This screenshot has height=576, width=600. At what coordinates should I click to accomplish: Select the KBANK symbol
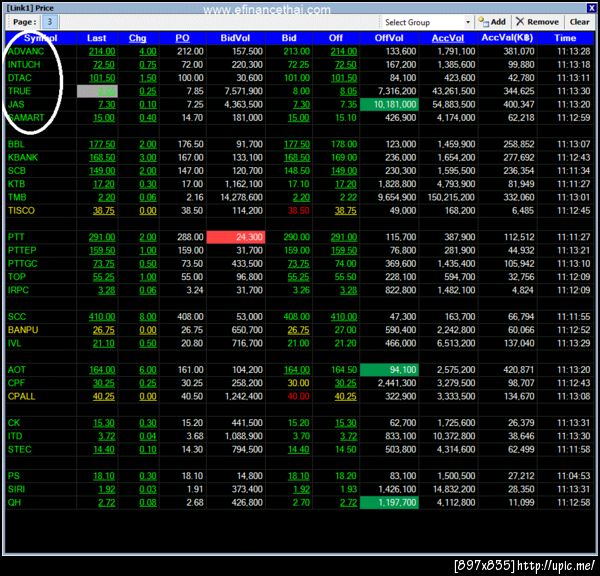click(23, 157)
